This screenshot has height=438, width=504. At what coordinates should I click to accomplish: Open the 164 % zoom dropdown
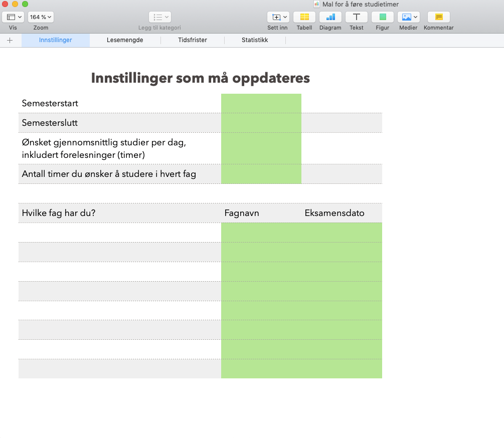[x=41, y=17]
